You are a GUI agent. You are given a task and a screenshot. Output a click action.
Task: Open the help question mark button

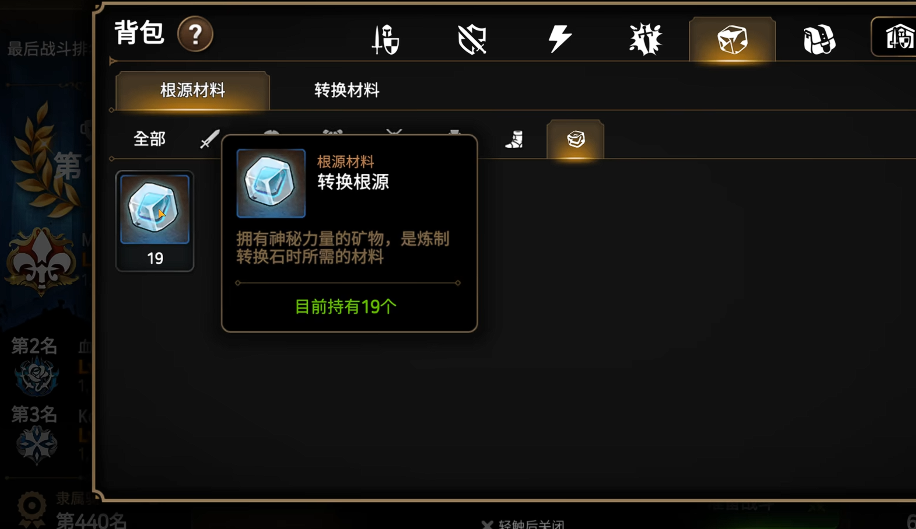tap(195, 34)
